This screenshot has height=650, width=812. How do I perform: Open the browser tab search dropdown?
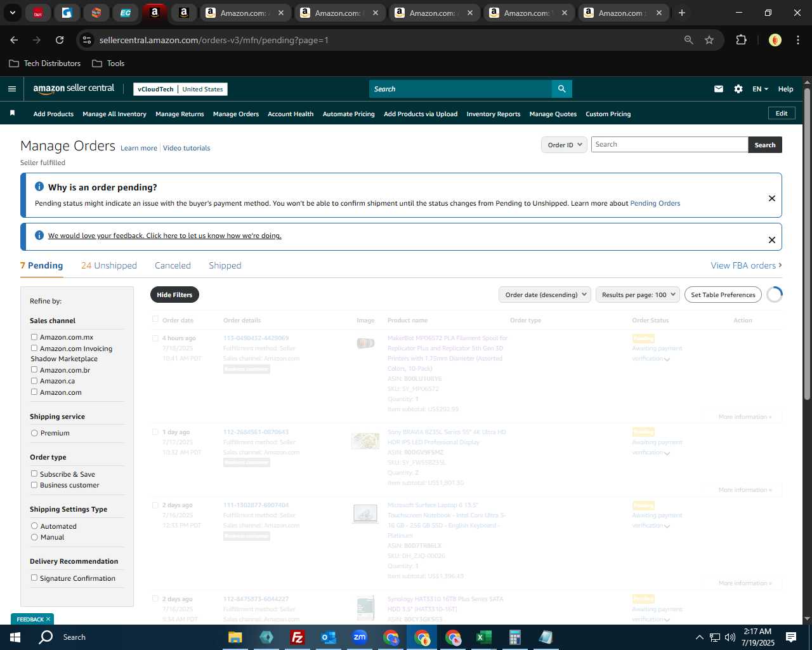[x=13, y=13]
